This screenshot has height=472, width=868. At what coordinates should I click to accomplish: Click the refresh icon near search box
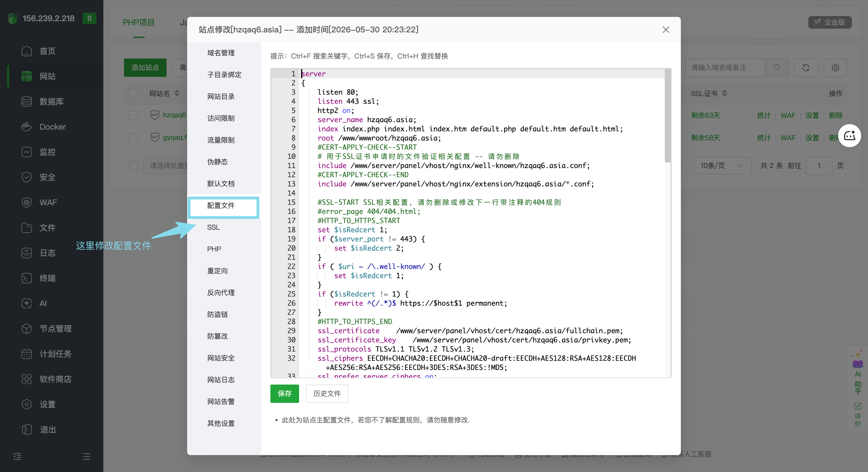click(806, 68)
